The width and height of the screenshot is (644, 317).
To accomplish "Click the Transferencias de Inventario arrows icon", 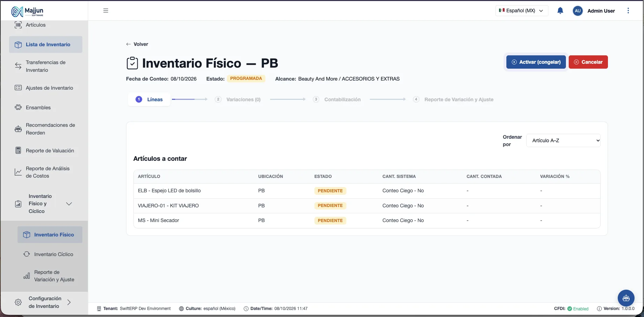I will [x=18, y=66].
